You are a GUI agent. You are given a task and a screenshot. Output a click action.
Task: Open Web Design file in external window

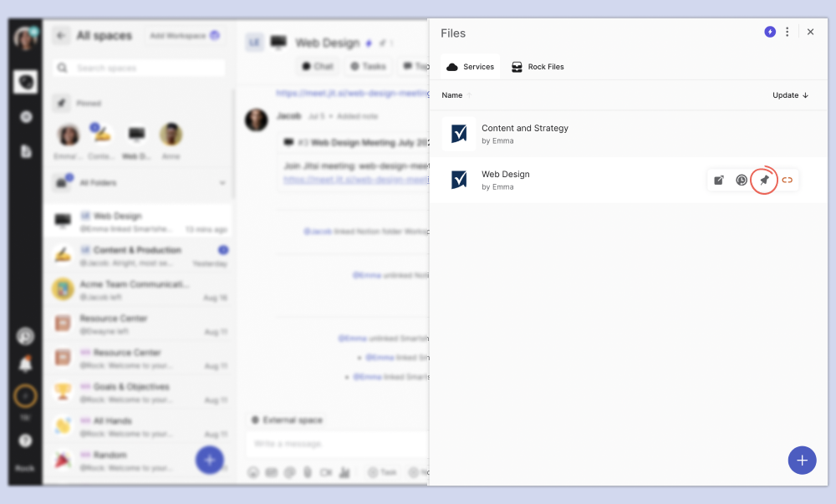pyautogui.click(x=719, y=180)
